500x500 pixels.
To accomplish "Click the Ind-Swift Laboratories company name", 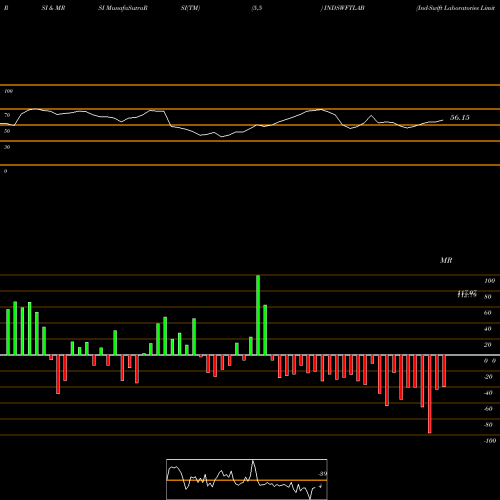I will pos(455,8).
